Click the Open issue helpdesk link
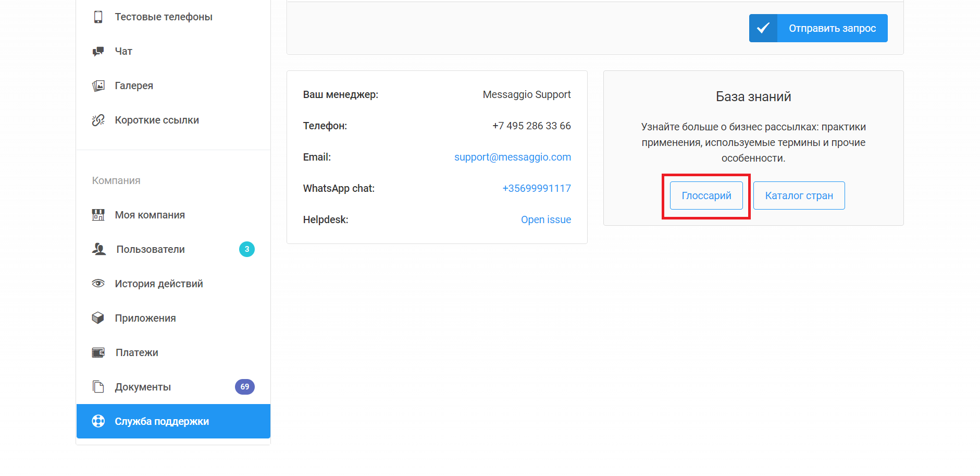Image resolution: width=980 pixels, height=476 pixels. (x=546, y=219)
